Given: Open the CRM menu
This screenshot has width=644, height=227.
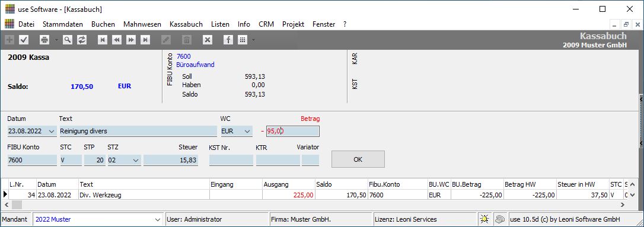Looking at the screenshot, I should pos(266,24).
